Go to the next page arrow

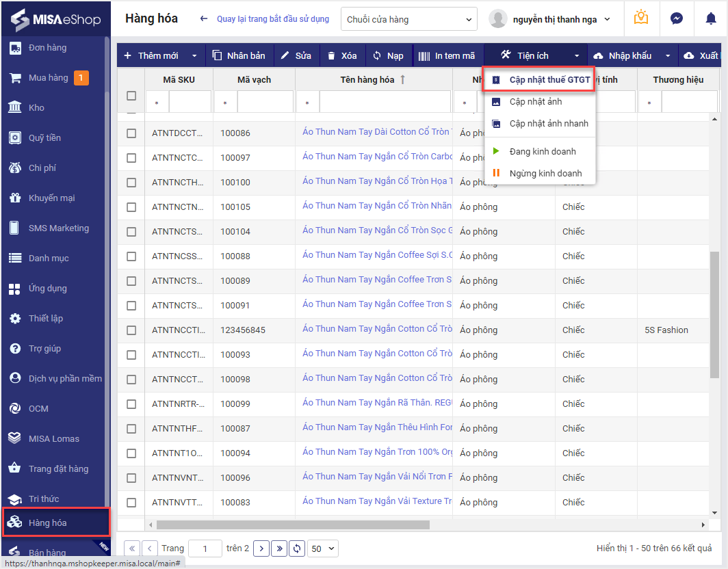261,548
